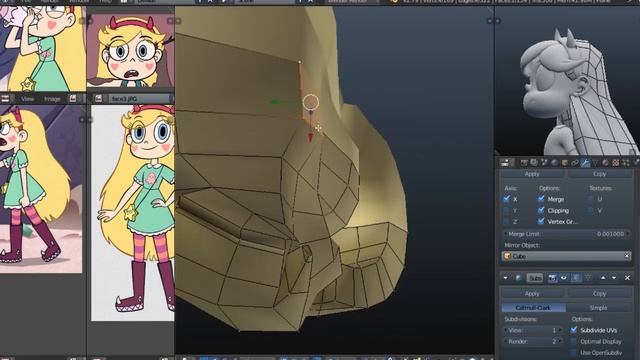Image resolution: width=640 pixels, height=360 pixels.
Task: Toggle the Clipping option checkbox
Action: [541, 210]
